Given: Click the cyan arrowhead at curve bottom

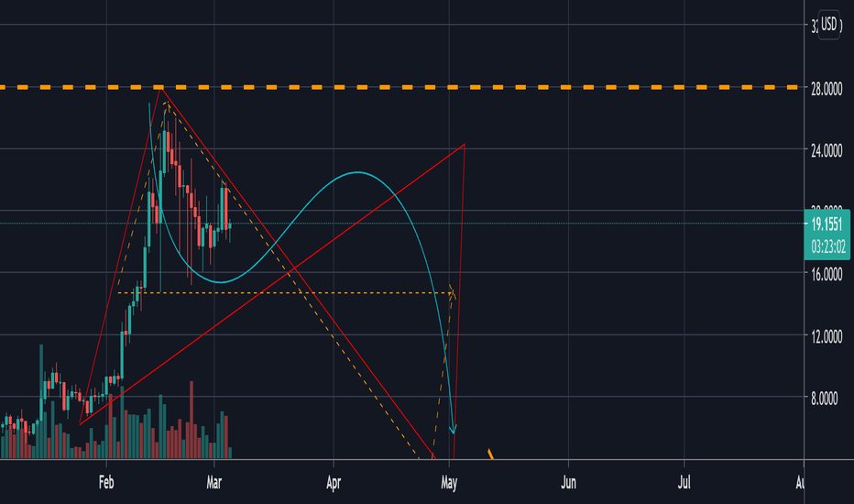Looking at the screenshot, I should 453,430.
